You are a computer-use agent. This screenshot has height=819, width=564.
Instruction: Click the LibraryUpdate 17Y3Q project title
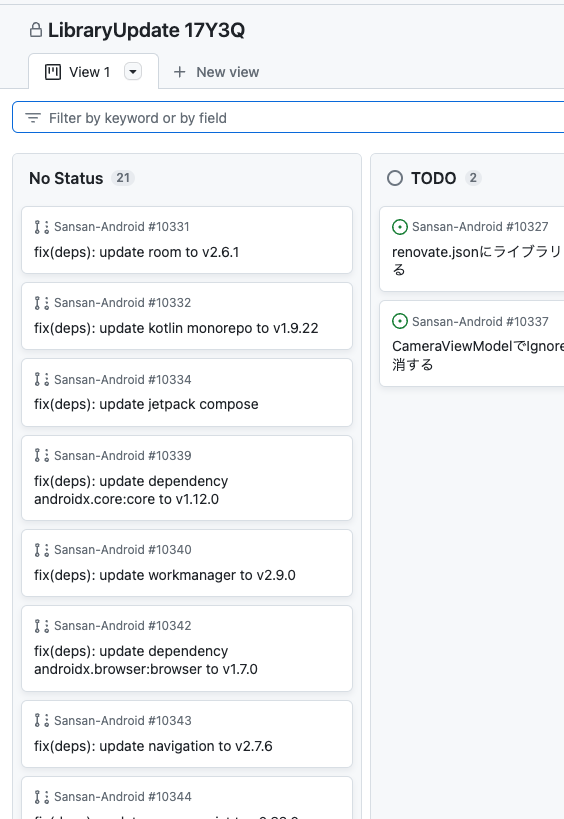point(146,30)
